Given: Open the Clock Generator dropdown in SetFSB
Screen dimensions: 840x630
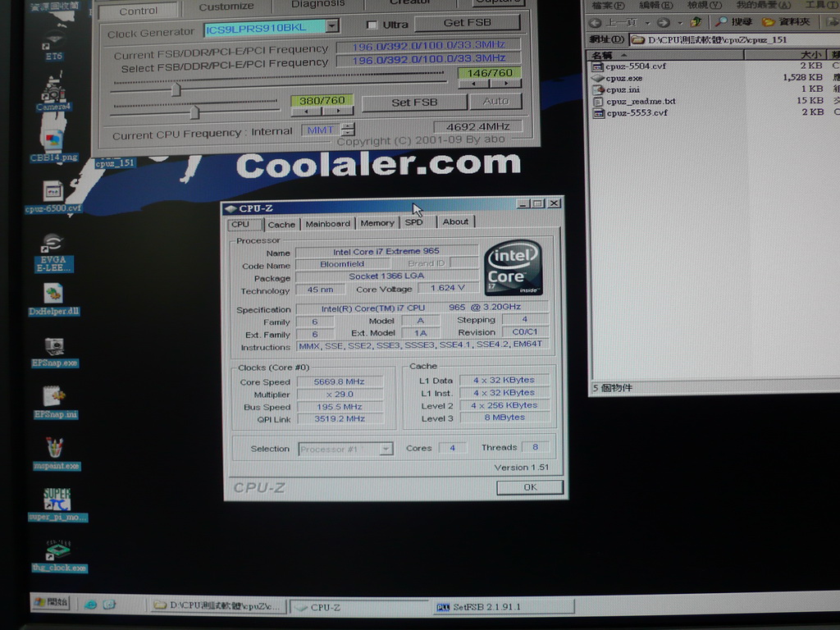Looking at the screenshot, I should [332, 25].
